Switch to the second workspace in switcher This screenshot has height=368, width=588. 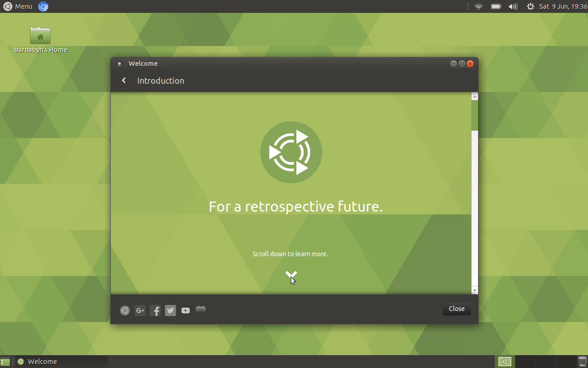click(x=526, y=362)
